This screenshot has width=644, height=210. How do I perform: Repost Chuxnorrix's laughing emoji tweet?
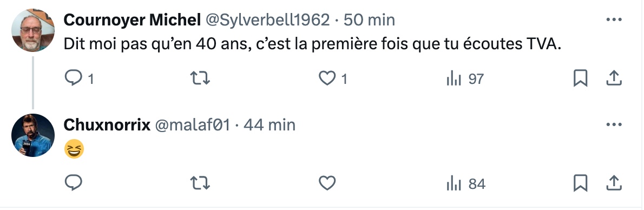coord(200,183)
